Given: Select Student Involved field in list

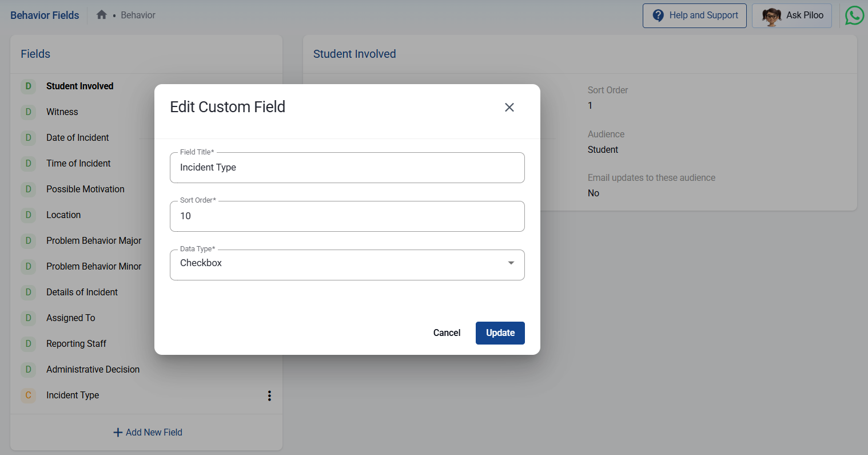Looking at the screenshot, I should click(x=79, y=86).
